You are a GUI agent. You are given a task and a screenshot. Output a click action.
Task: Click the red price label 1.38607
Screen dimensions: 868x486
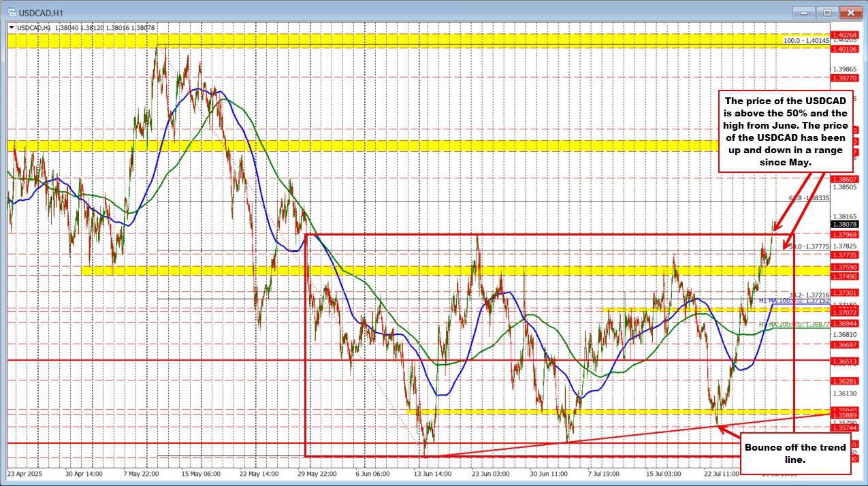point(845,178)
